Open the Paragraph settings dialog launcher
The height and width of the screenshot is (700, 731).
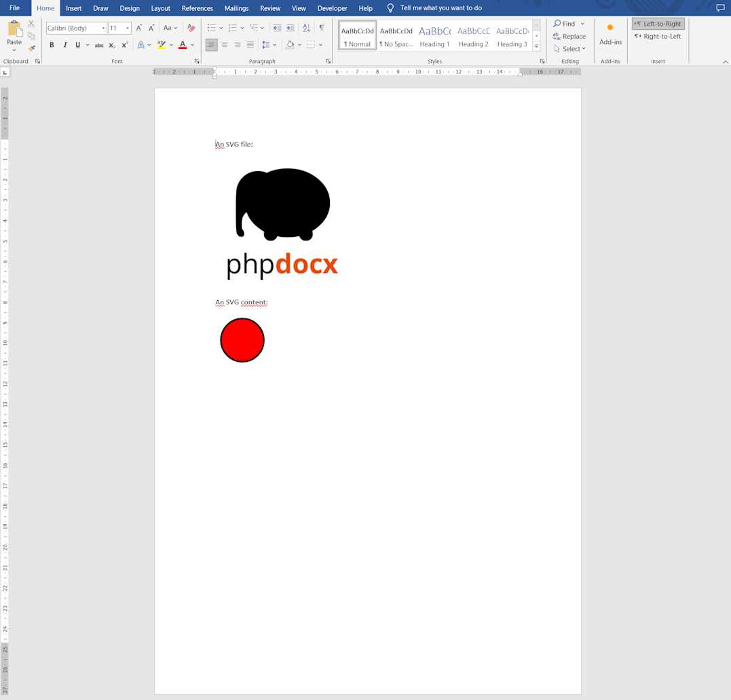tap(329, 61)
